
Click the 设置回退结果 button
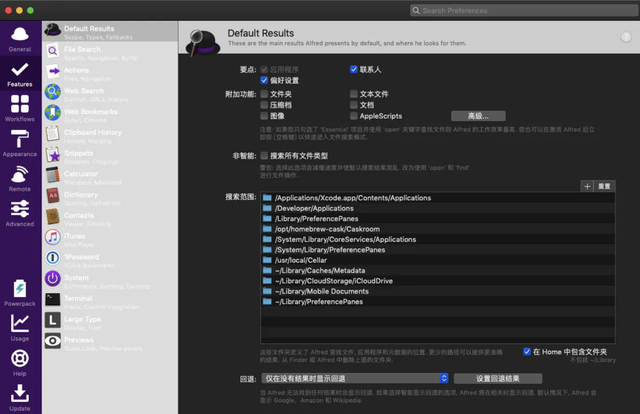[x=498, y=378]
